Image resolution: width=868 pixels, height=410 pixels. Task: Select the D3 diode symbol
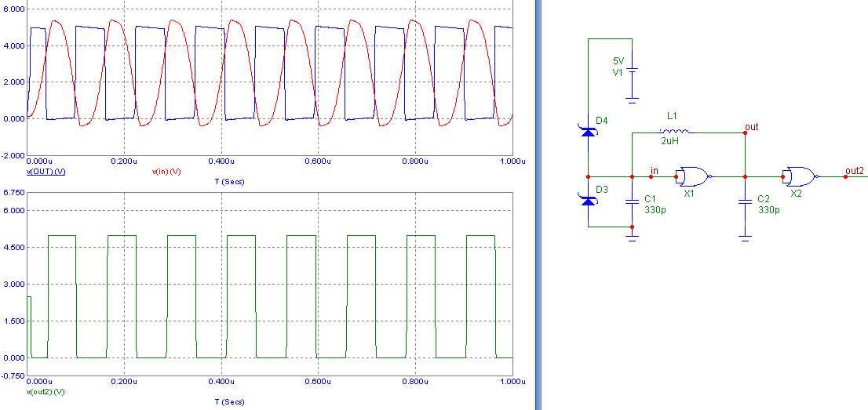pos(589,200)
